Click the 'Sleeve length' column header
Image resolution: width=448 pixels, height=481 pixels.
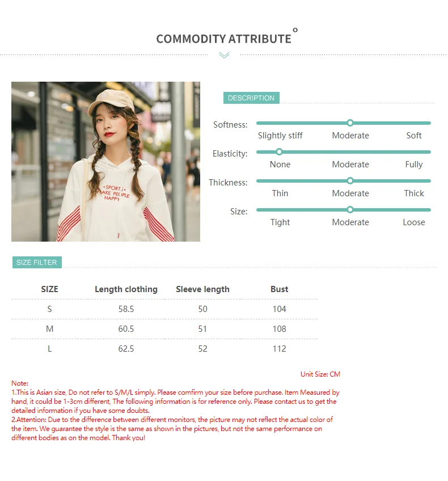tap(202, 289)
